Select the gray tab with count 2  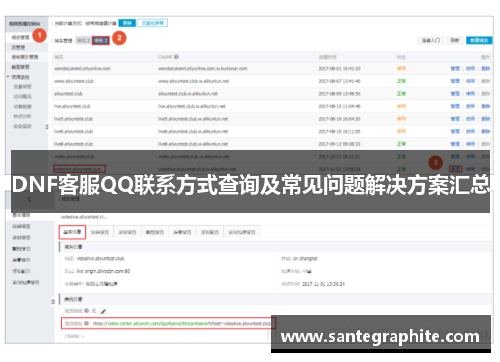tap(83, 41)
